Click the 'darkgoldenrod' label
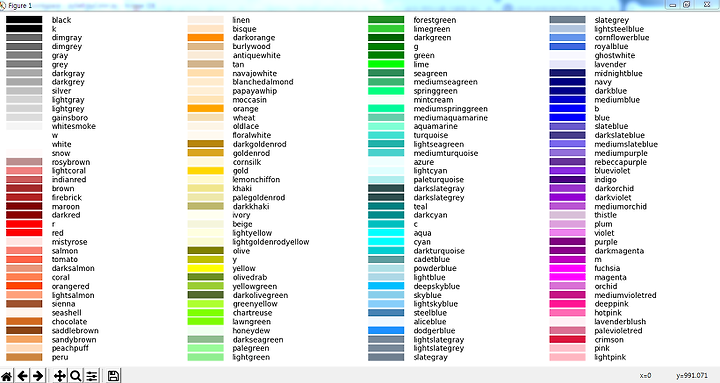This screenshot has width=720, height=383. (x=259, y=144)
